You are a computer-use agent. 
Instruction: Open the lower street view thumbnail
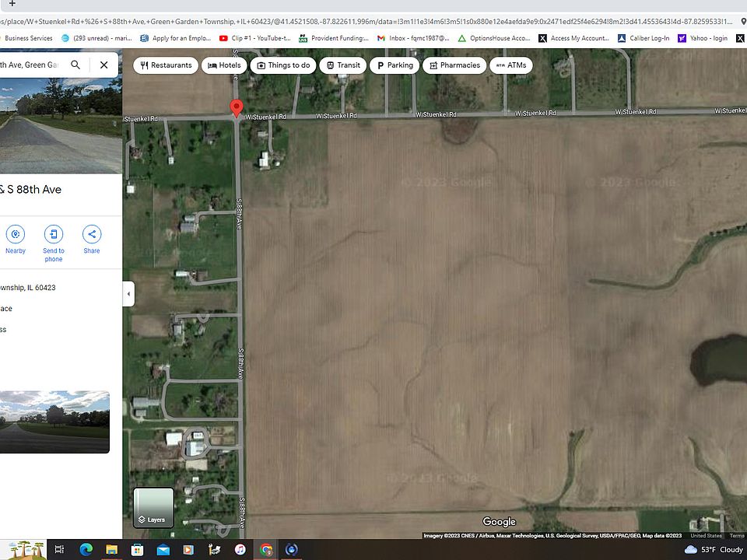pyautogui.click(x=54, y=422)
